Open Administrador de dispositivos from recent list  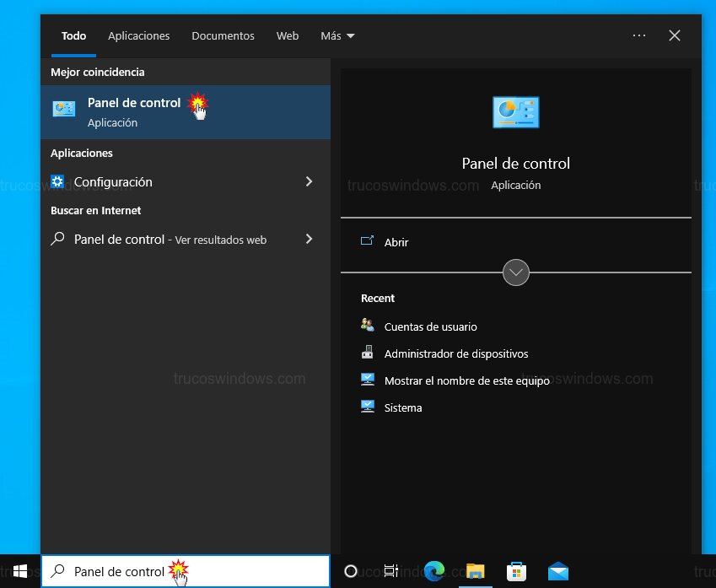click(x=367, y=353)
